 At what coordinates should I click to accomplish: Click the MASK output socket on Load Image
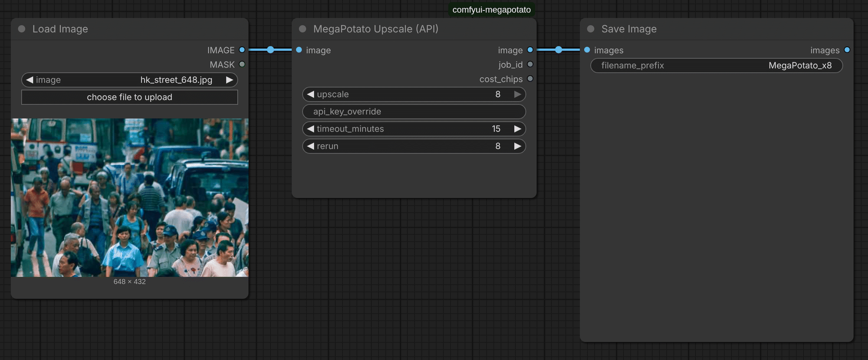[242, 64]
